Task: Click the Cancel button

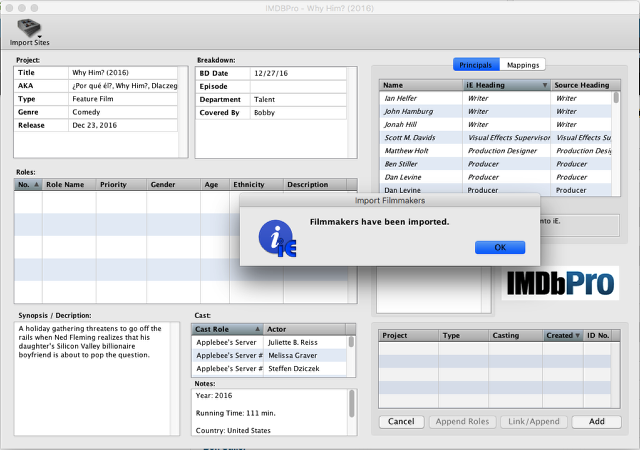Action: point(401,422)
